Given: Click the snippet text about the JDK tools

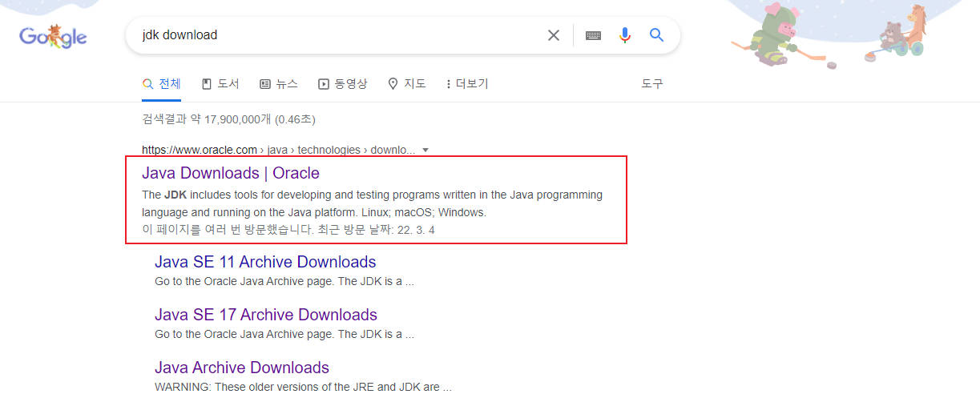Looking at the screenshot, I should 372,203.
